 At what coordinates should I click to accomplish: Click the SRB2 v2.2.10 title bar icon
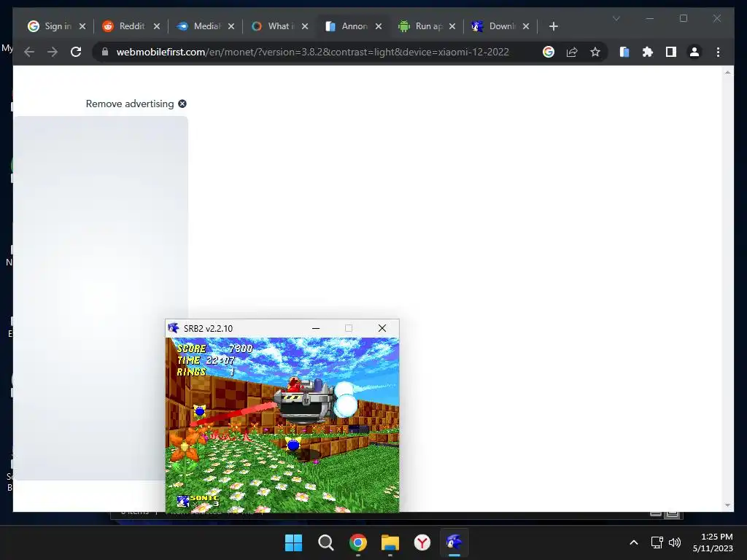(174, 328)
